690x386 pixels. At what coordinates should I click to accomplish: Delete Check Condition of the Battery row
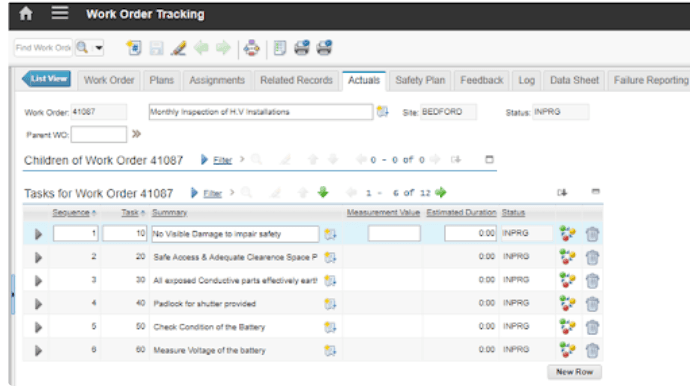pyautogui.click(x=592, y=327)
